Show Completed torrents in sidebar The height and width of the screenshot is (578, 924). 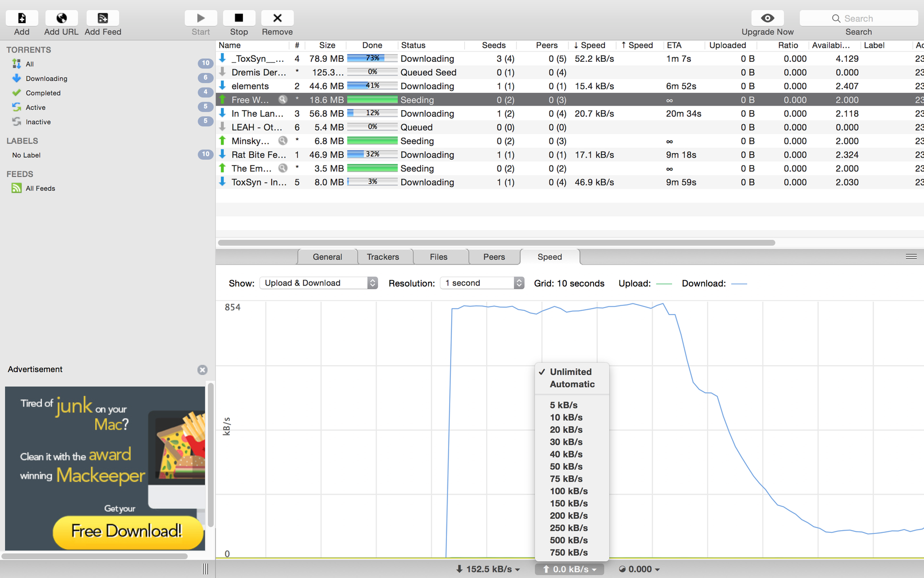click(x=107, y=93)
